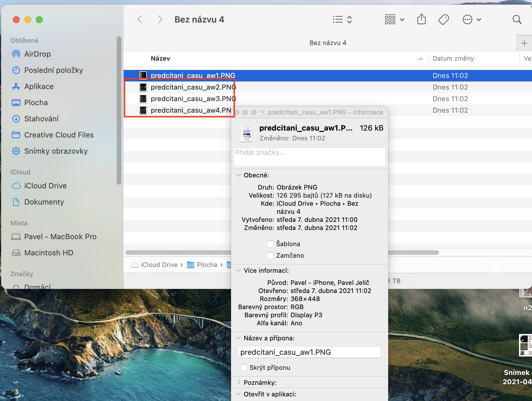
Task: Click the Finder search magnifier icon
Action: coord(517,20)
